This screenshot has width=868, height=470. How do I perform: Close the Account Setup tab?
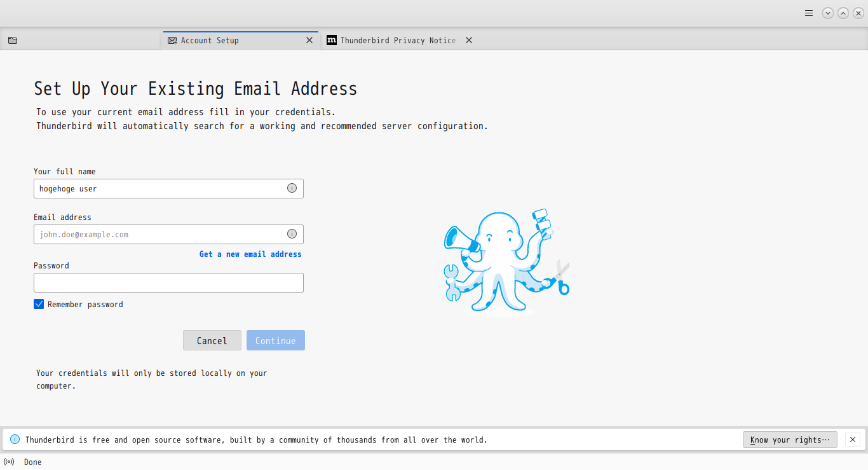pos(309,40)
